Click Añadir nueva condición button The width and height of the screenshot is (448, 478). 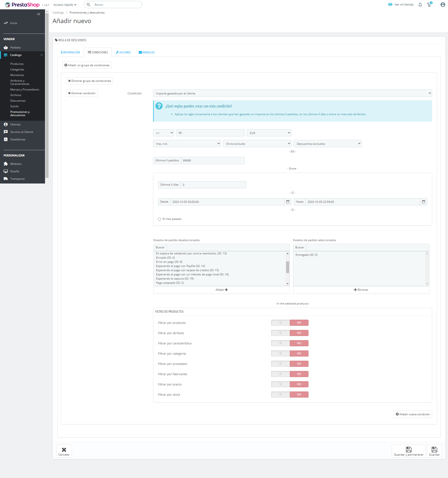[x=413, y=414]
